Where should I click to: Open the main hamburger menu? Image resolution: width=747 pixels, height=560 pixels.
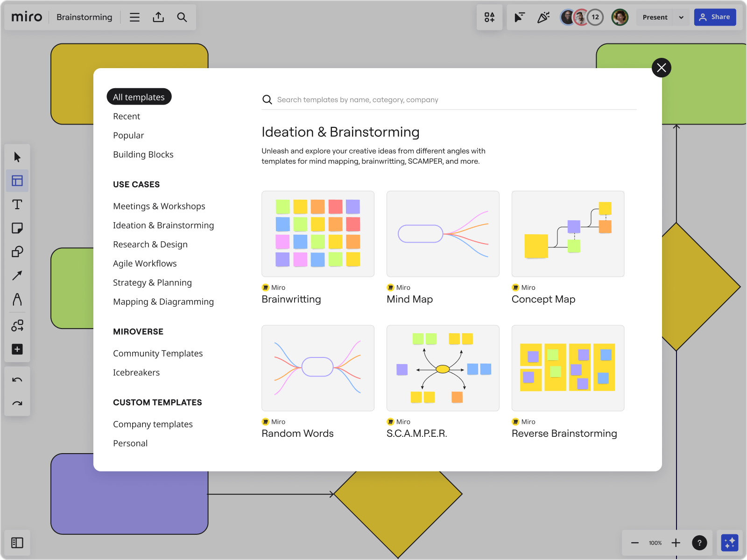[x=134, y=17]
